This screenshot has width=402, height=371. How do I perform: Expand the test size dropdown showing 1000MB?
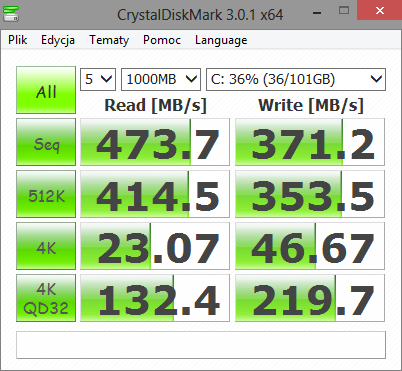(x=161, y=79)
